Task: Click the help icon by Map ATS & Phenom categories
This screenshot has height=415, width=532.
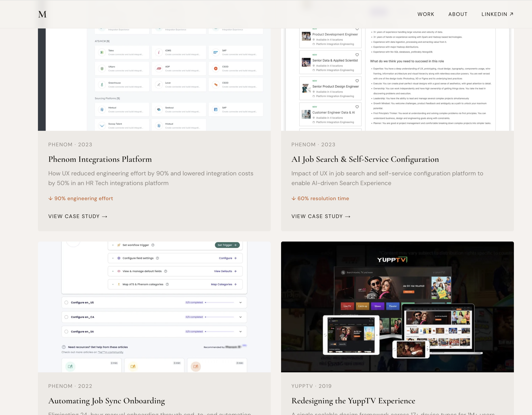Action: pos(167,284)
